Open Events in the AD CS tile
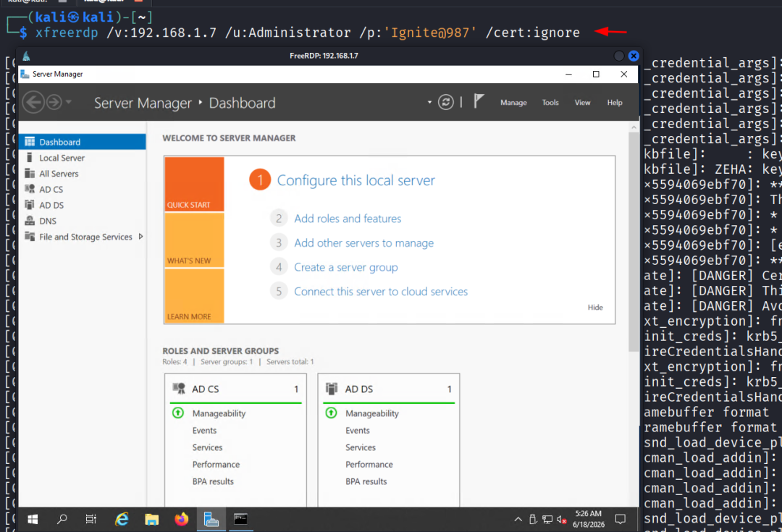782x532 pixels. pyautogui.click(x=204, y=430)
